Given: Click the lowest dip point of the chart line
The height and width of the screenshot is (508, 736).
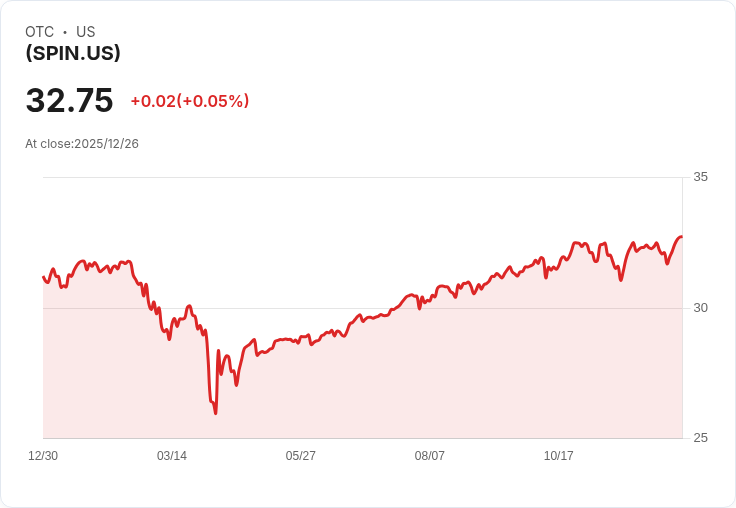Looking at the screenshot, I should (215, 412).
